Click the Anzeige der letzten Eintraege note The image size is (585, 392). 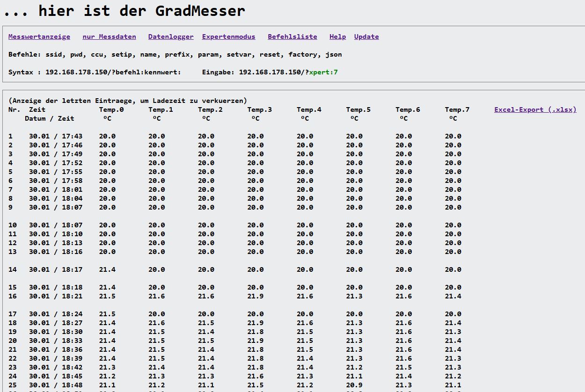coord(128,101)
